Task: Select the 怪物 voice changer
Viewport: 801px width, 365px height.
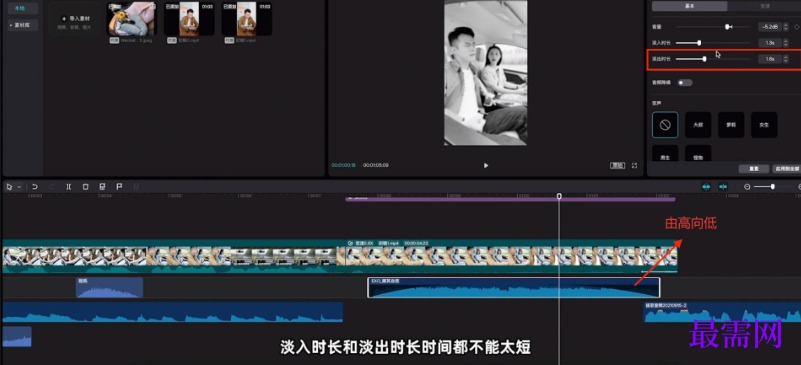Action: 698,153
